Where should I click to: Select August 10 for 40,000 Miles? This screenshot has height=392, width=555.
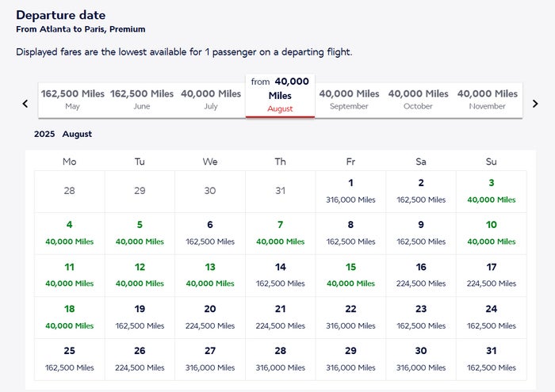[492, 234]
